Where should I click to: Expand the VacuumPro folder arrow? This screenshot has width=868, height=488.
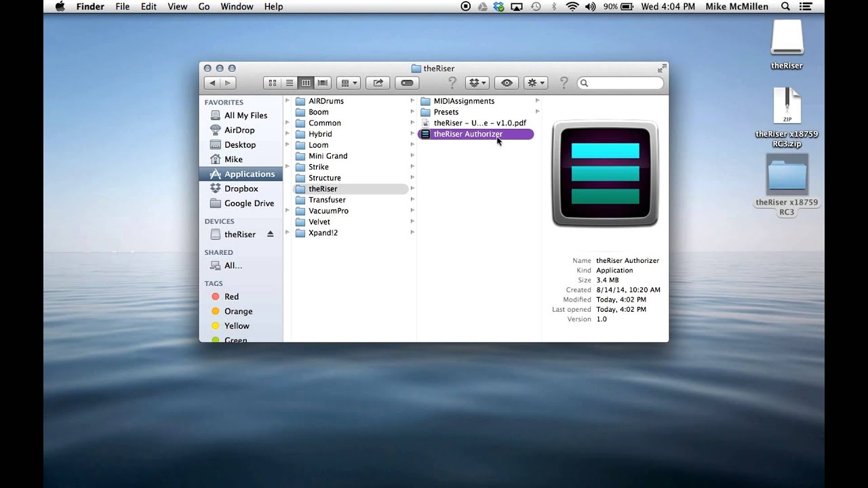pos(412,211)
